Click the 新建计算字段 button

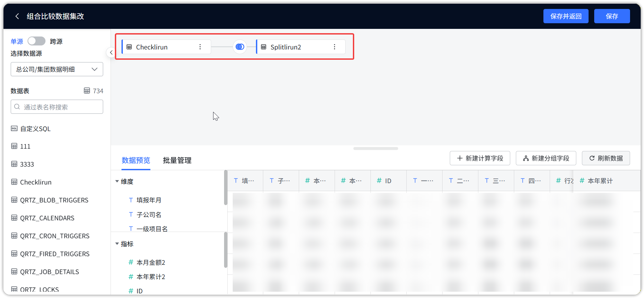[x=480, y=158]
